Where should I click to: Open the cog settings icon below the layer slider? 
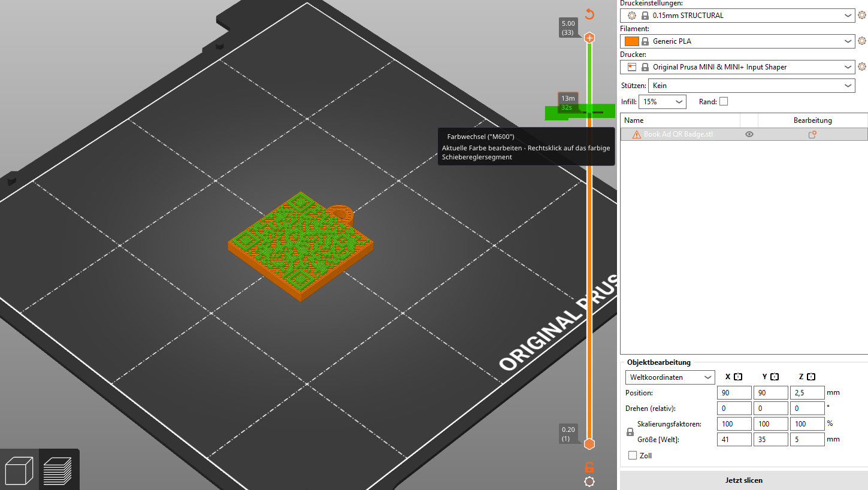589,482
